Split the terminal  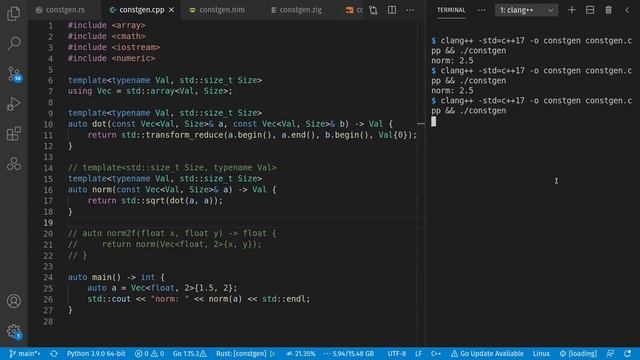(590, 10)
